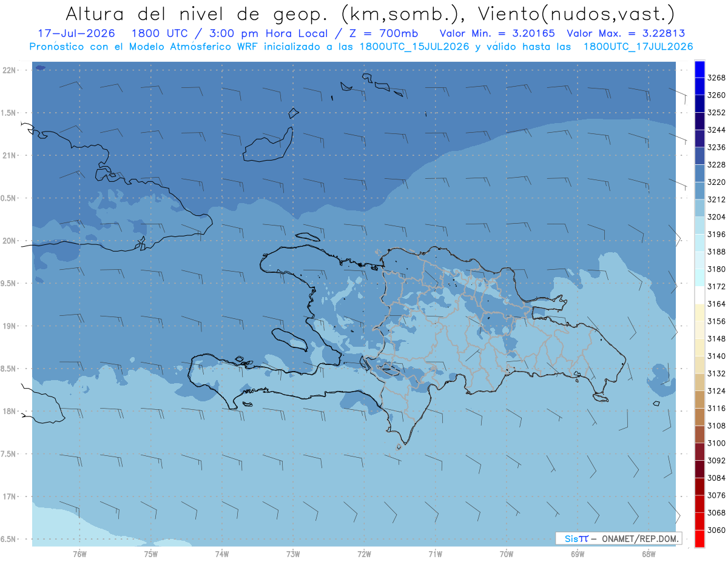Screen dimensions: 728x562
Task: Click the colorbar label 3196
Action: click(716, 235)
